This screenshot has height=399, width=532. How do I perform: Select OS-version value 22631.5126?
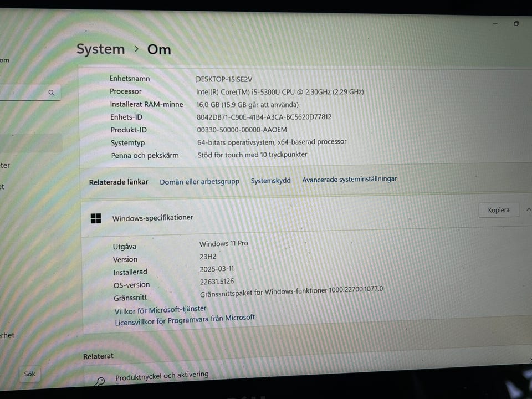point(217,282)
